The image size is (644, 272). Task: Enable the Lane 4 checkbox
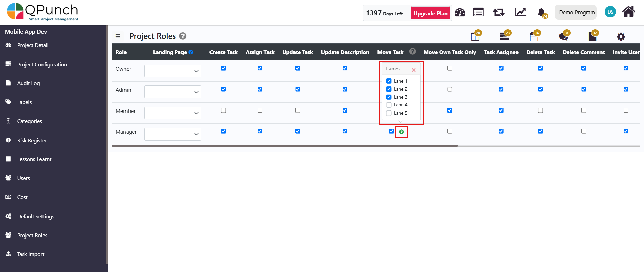click(389, 105)
